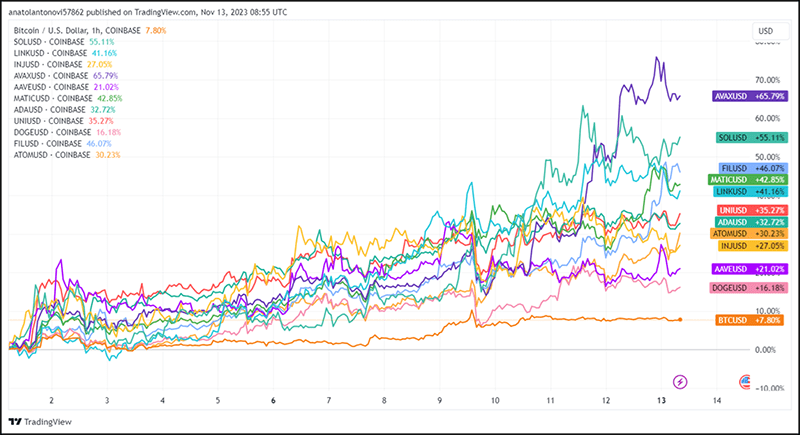Select the FILUSD · COINBASE legend entry
The width and height of the screenshot is (800, 435).
(62, 144)
